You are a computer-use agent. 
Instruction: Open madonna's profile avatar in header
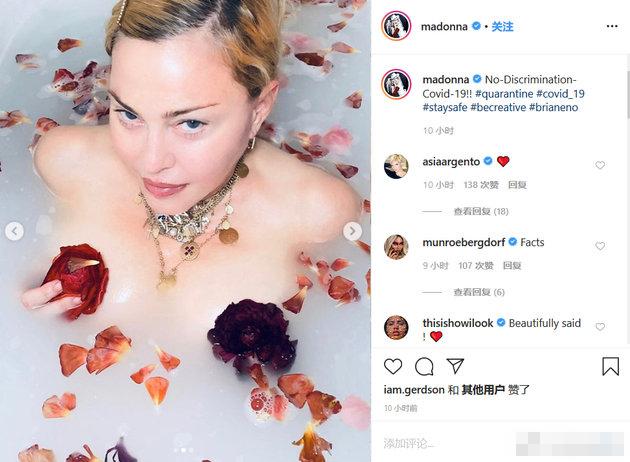(x=396, y=26)
